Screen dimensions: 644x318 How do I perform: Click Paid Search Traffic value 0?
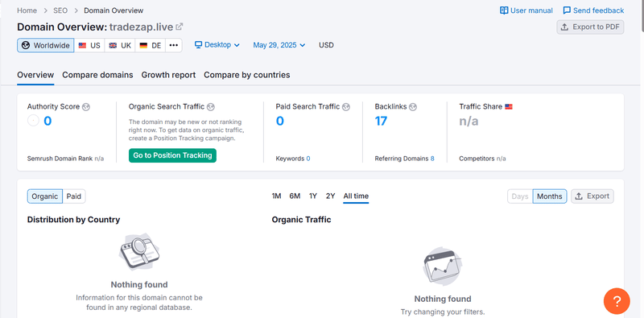(x=279, y=122)
